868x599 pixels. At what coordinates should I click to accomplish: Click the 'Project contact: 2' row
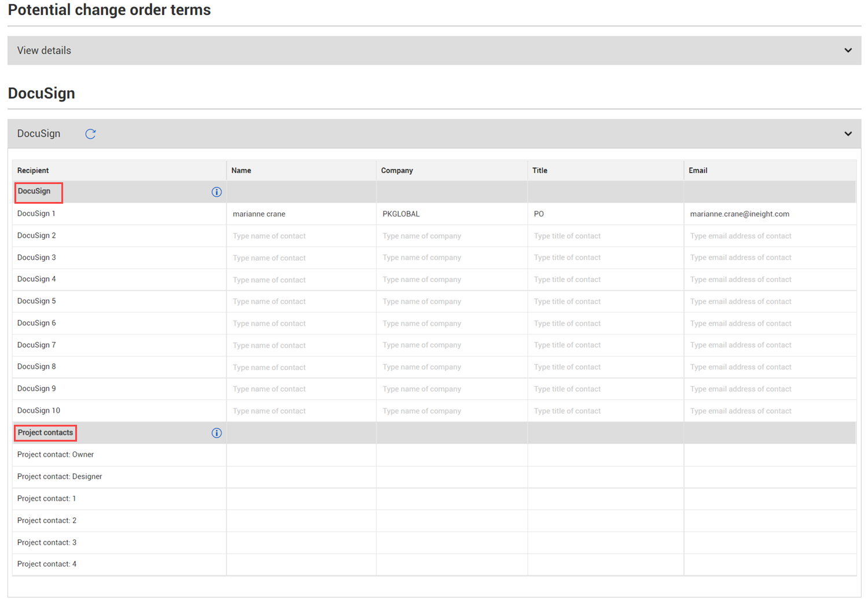(x=434, y=521)
